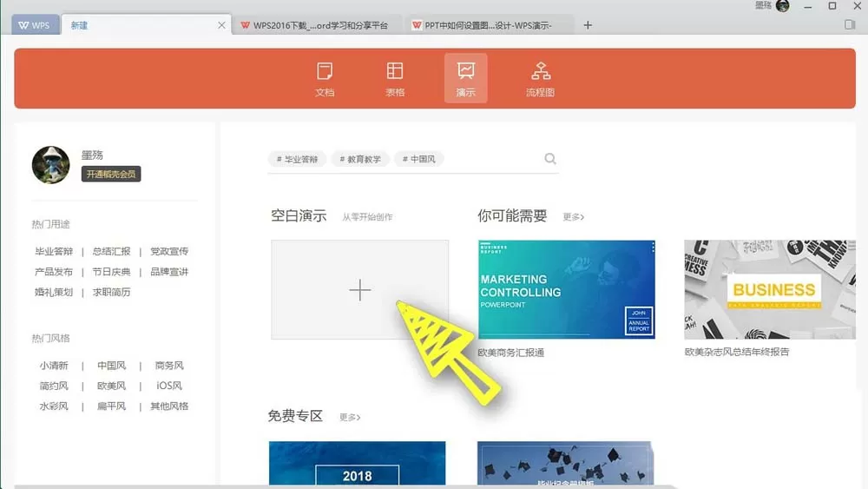868x489 pixels.
Task: Click the 从零开始创作 subtitle text
Action: tap(367, 217)
